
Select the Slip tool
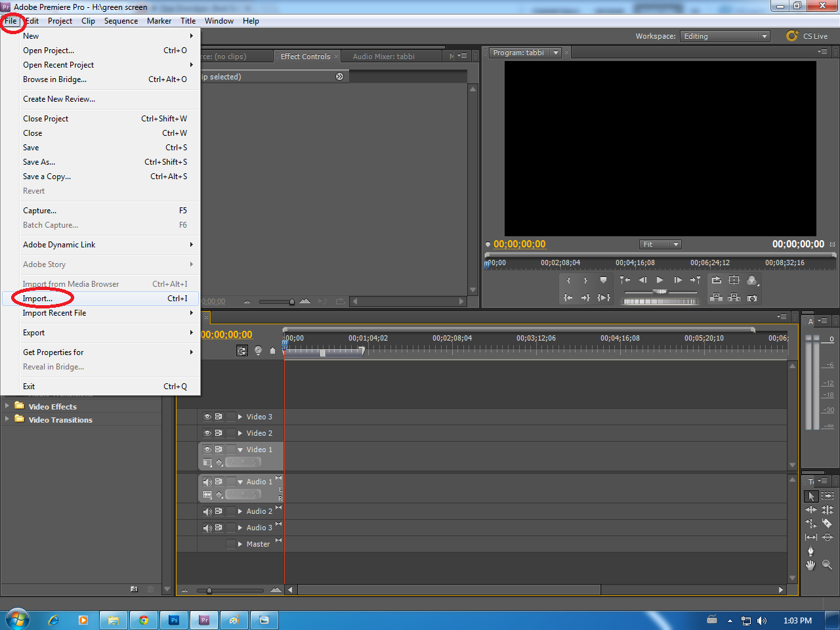tap(811, 537)
